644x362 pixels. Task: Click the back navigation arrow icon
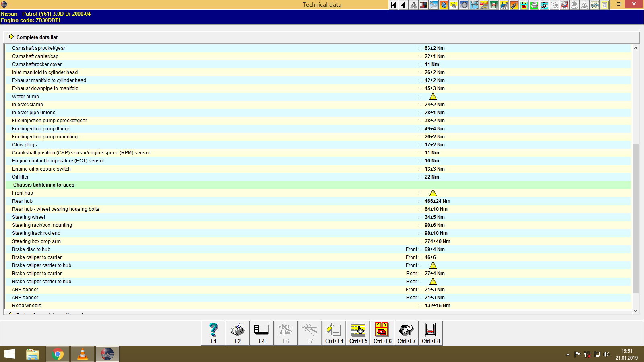pos(403,5)
